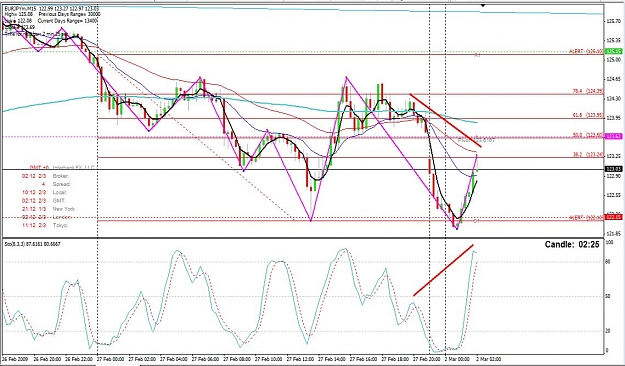Image resolution: width=625 pixels, height=366 pixels.
Task: Select the 76.4 Fibonacci level label
Action: coord(588,91)
